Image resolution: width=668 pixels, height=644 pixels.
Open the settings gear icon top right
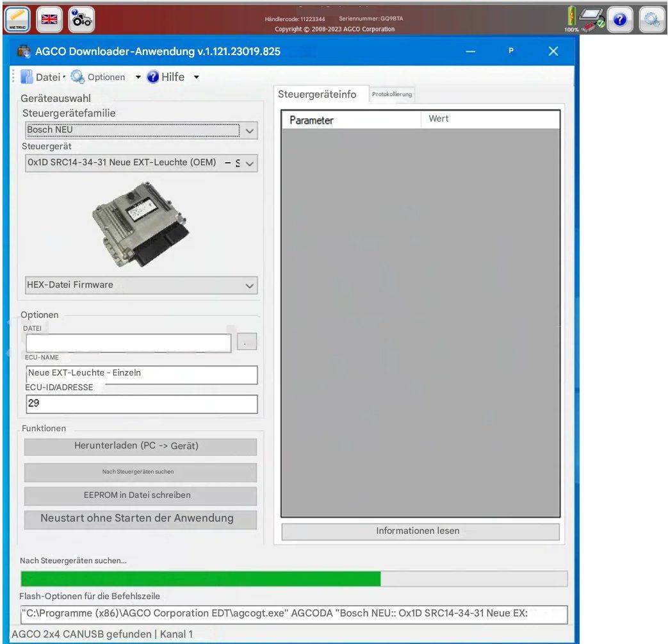pyautogui.click(x=652, y=19)
